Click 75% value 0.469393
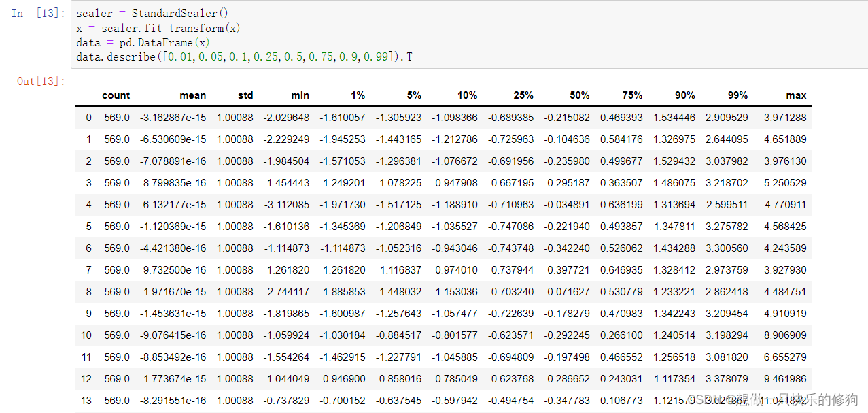Viewport: 868px width, 413px height. (621, 117)
